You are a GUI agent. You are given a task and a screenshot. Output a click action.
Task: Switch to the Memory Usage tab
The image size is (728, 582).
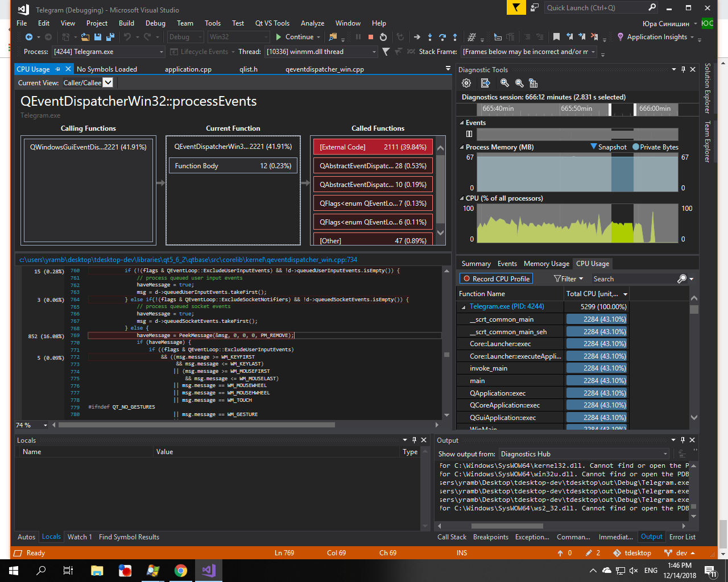(546, 264)
